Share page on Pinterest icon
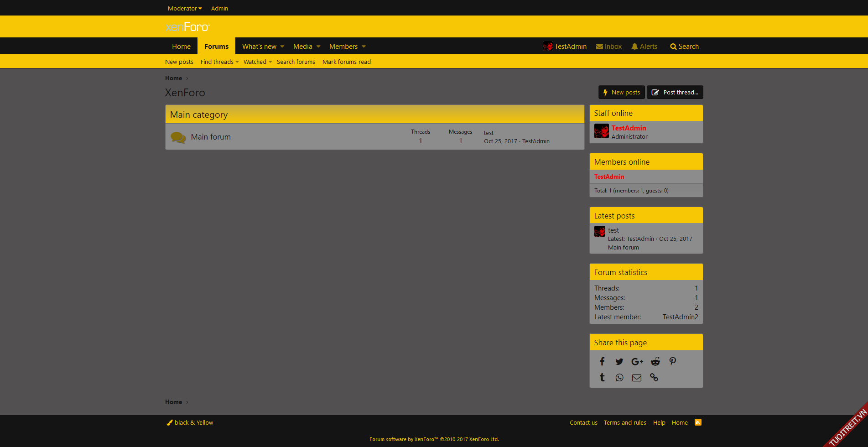This screenshot has width=868, height=447. [x=673, y=362]
